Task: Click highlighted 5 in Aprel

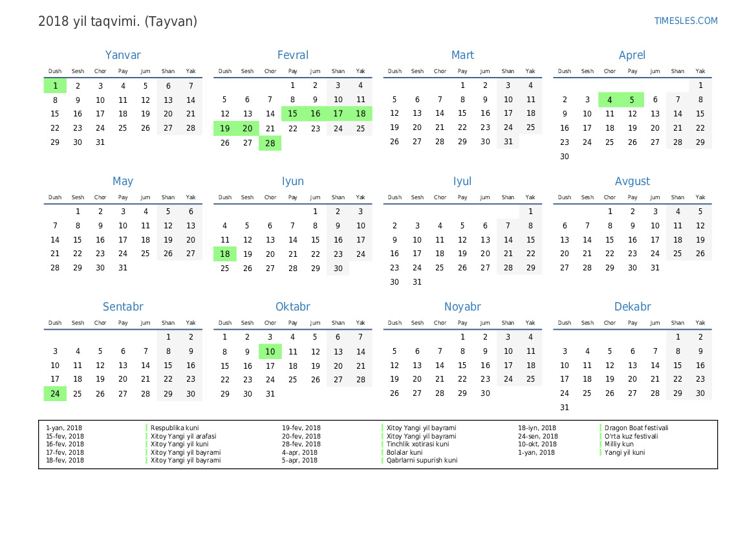Action: pos(632,100)
